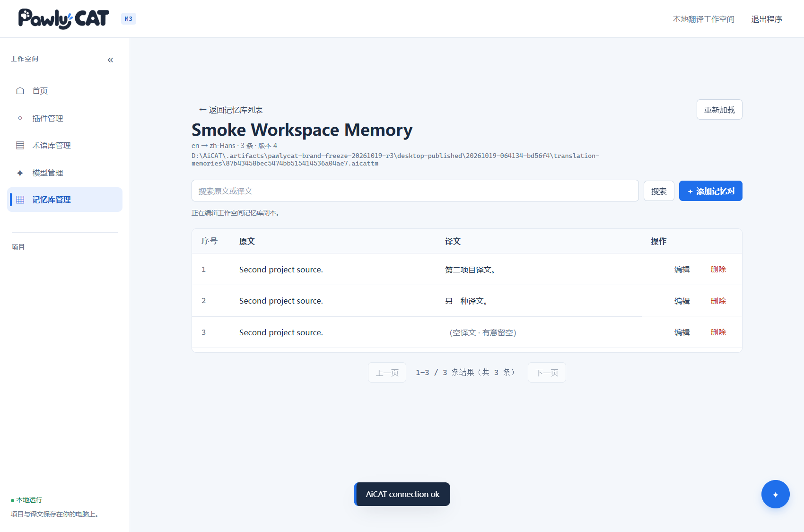804x532 pixels.
Task: Click the 添加记忆对 button
Action: click(710, 191)
